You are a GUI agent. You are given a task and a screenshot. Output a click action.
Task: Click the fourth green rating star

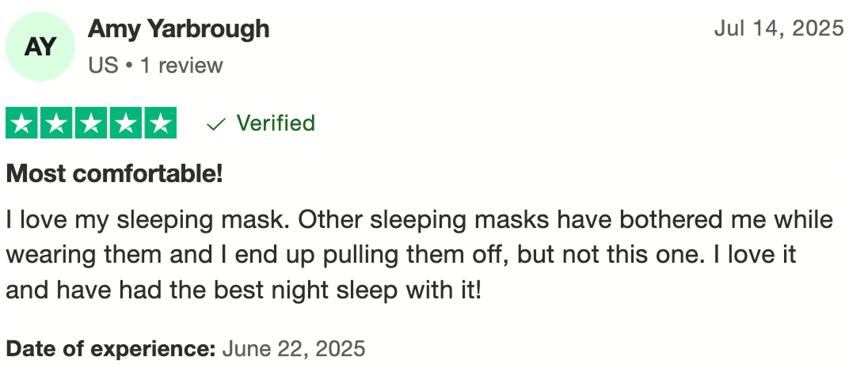click(x=126, y=123)
